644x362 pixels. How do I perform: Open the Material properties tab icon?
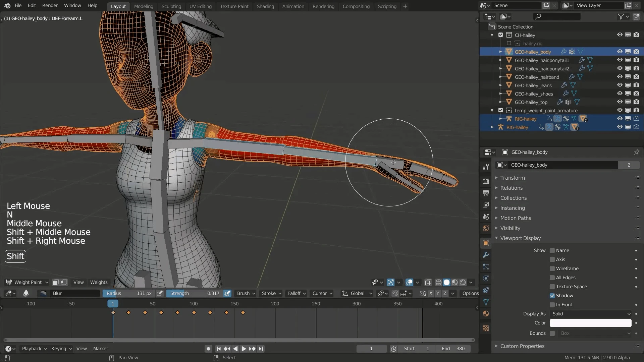tap(486, 314)
